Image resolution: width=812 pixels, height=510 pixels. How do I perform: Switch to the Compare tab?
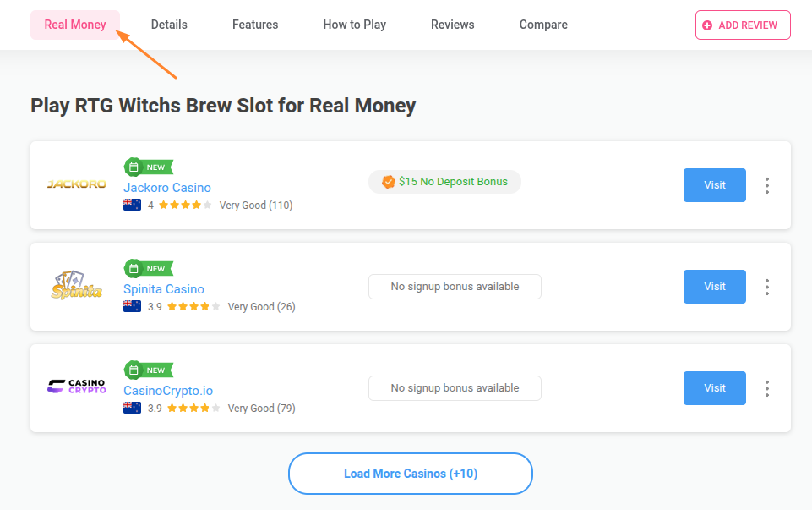[543, 25]
